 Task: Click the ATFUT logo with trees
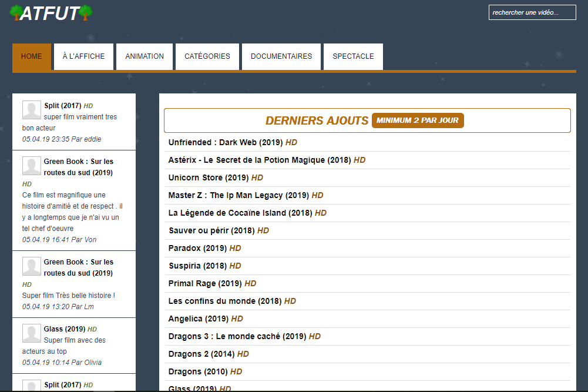coord(51,13)
